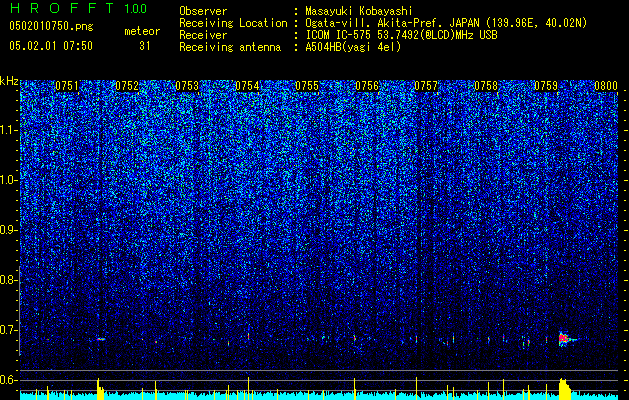Click the yellow power peak after 0751

(100, 389)
